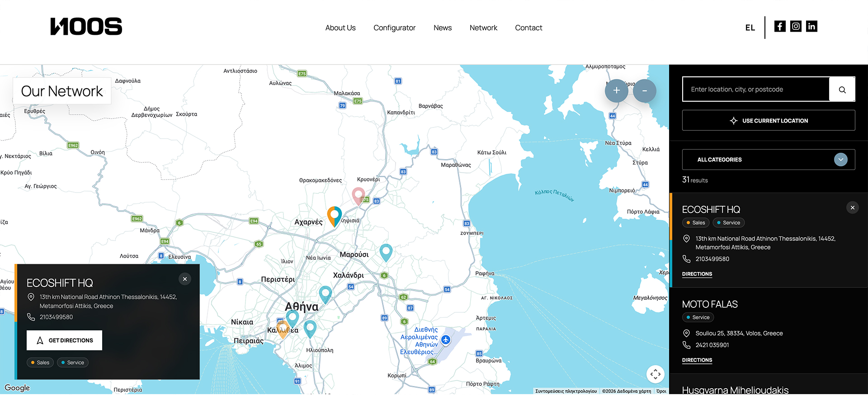Click Get Directions in map popup
The width and height of the screenshot is (868, 395).
[64, 340]
